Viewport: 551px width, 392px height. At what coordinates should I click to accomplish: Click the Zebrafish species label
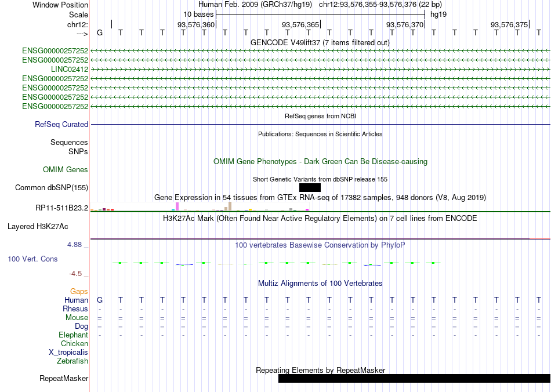[x=72, y=361]
